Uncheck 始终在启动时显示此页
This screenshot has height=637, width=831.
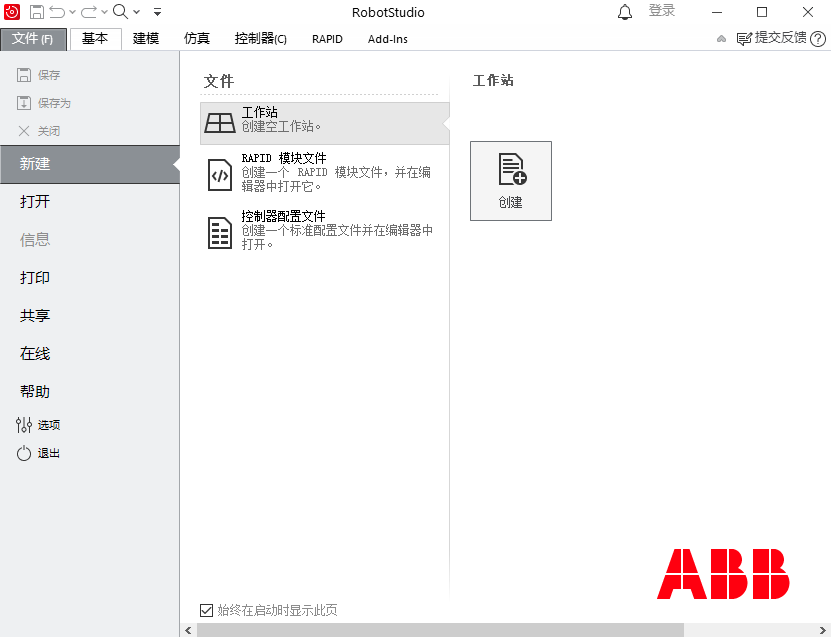pos(207,610)
